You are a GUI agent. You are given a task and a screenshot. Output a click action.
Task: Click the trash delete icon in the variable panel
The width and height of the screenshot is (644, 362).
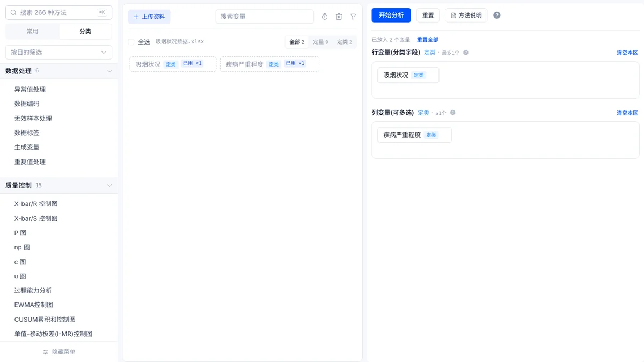point(339,17)
